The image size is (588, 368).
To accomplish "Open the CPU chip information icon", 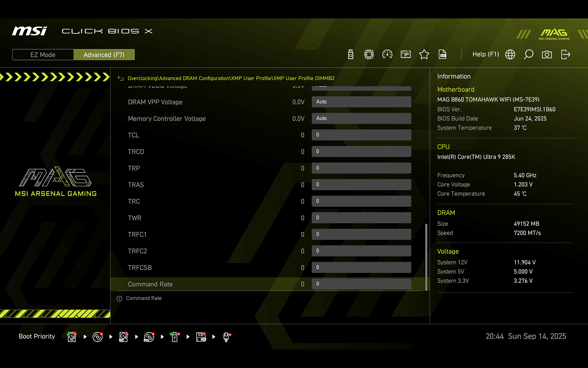I will (x=369, y=54).
